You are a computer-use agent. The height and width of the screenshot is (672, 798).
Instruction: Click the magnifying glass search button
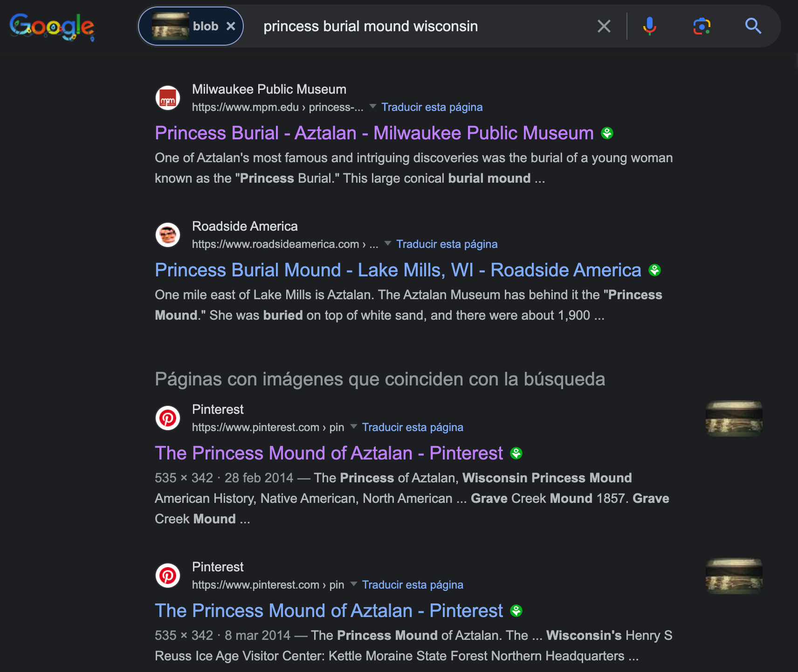[753, 26]
